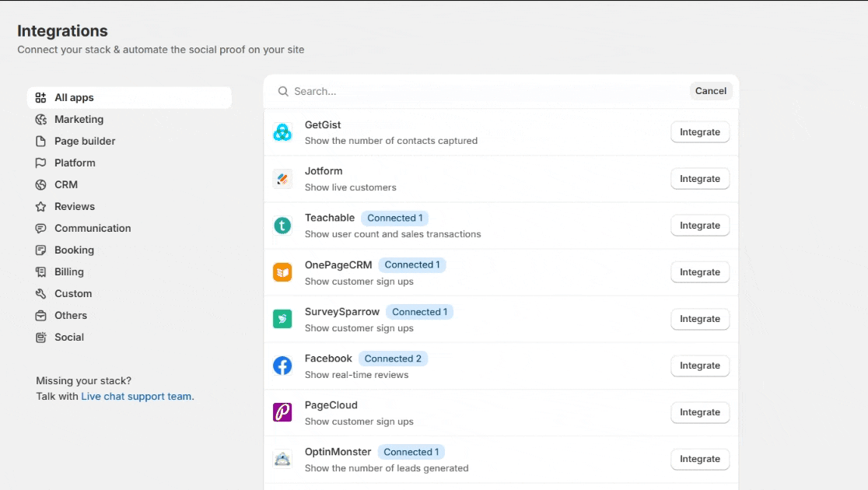Click Facebook's Connected 2 badge
868x490 pixels.
click(393, 359)
